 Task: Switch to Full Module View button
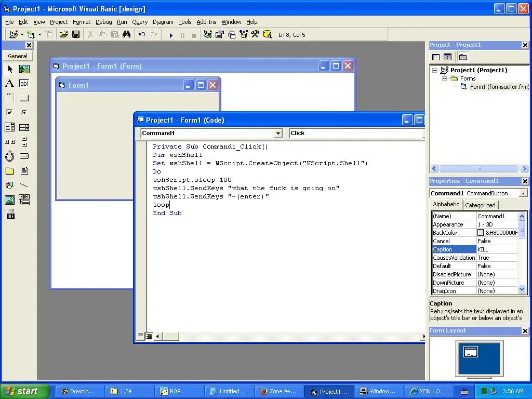click(149, 336)
